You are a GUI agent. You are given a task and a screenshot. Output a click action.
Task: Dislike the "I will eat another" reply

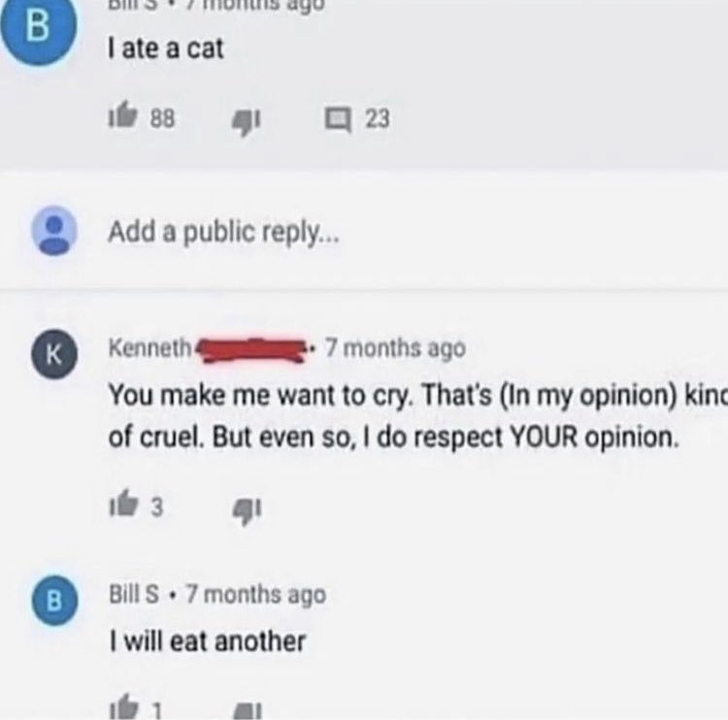pyautogui.click(x=247, y=710)
